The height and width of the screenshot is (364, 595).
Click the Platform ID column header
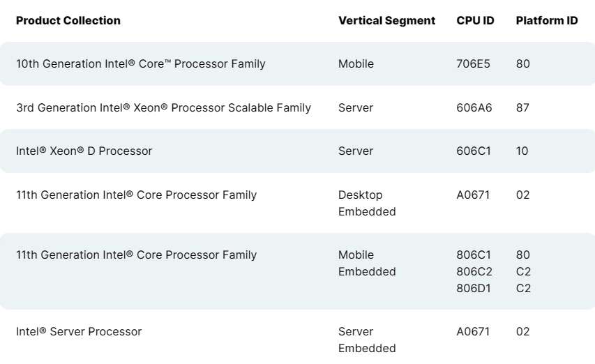(x=547, y=20)
